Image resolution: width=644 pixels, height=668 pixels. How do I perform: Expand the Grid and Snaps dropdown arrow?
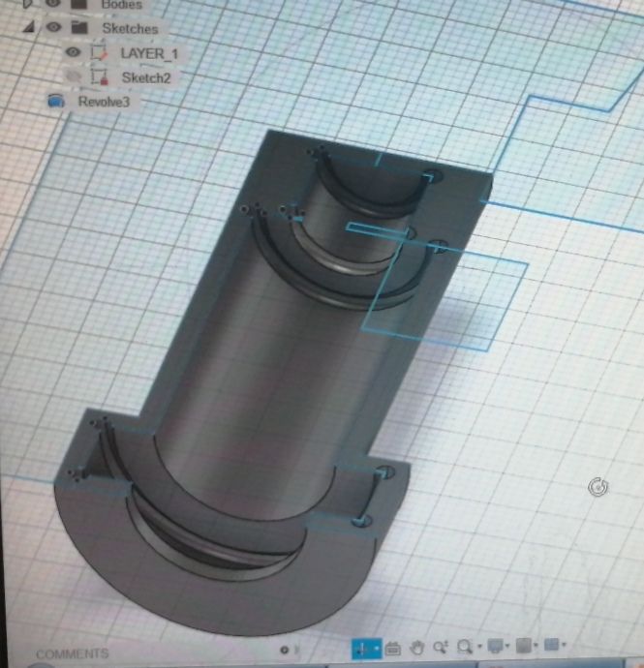coord(536,645)
